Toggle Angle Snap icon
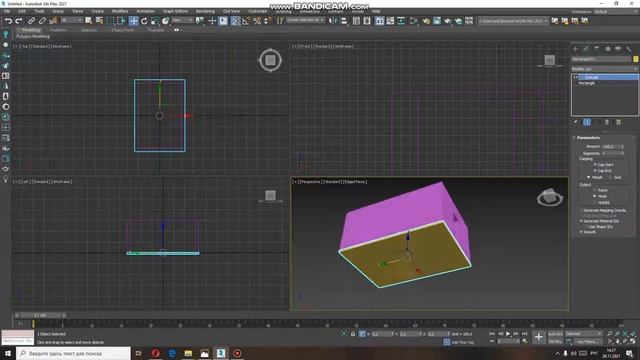This screenshot has height=360, width=640. pyautogui.click(x=246, y=21)
